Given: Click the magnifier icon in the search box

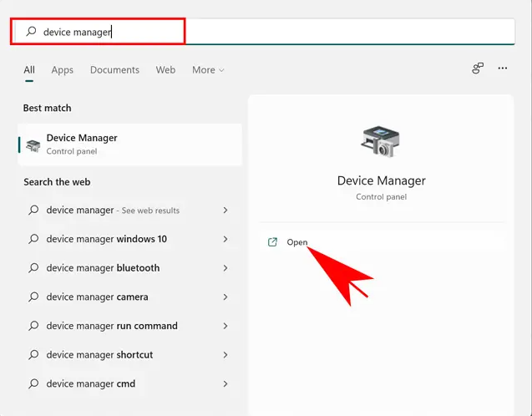Looking at the screenshot, I should (x=31, y=31).
